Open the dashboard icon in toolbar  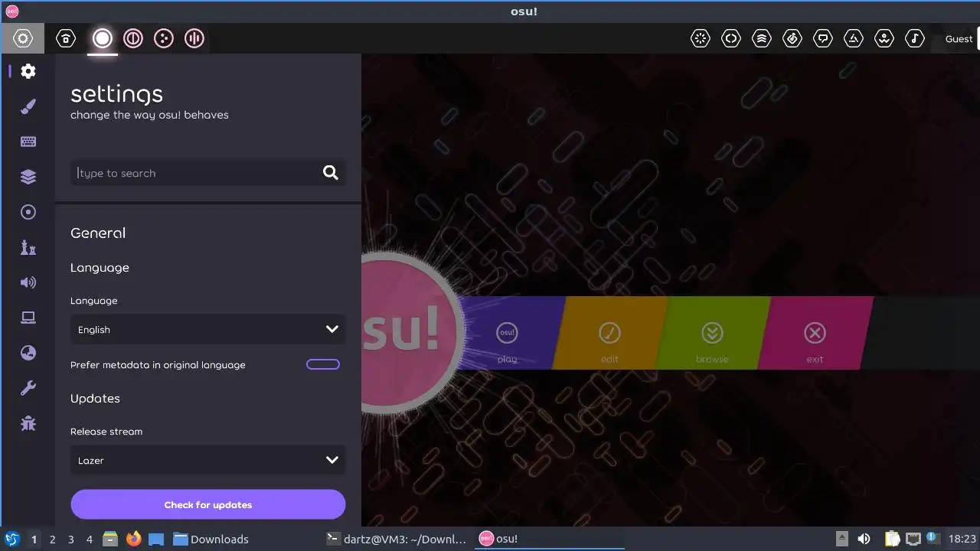tap(854, 38)
